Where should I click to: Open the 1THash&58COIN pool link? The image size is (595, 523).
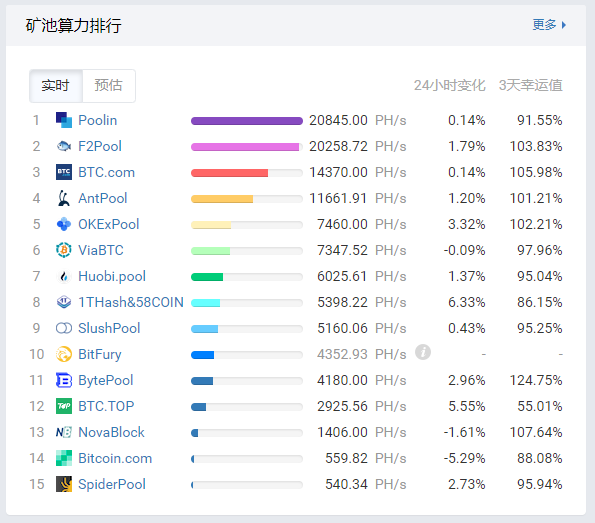pyautogui.click(x=131, y=302)
